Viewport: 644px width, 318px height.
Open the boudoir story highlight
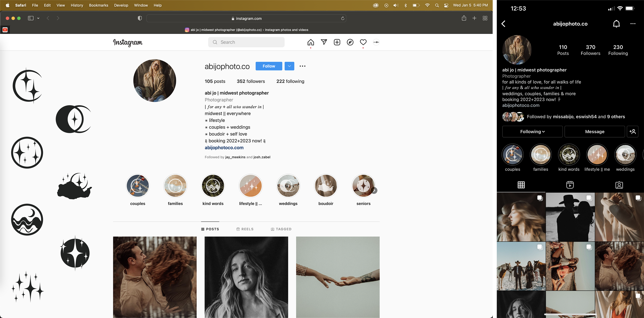click(326, 186)
